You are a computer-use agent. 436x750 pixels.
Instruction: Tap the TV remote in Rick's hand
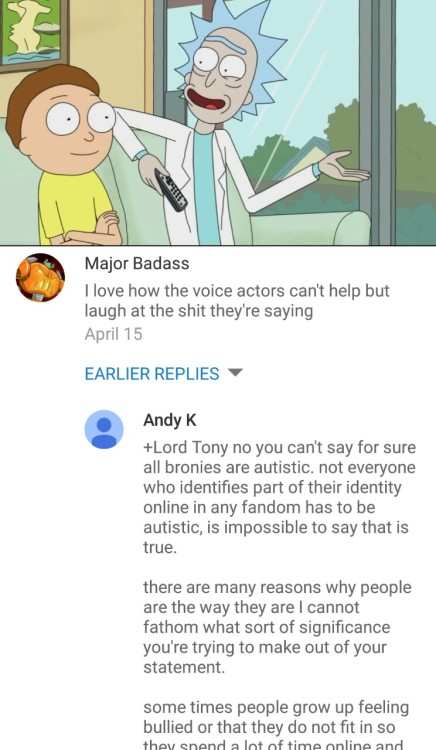coord(171,190)
